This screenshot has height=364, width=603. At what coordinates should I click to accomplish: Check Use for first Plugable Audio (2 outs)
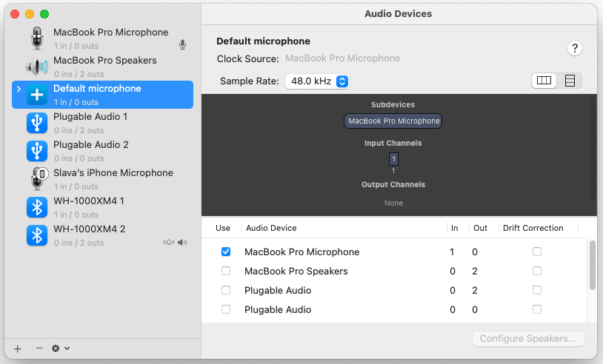tap(226, 290)
